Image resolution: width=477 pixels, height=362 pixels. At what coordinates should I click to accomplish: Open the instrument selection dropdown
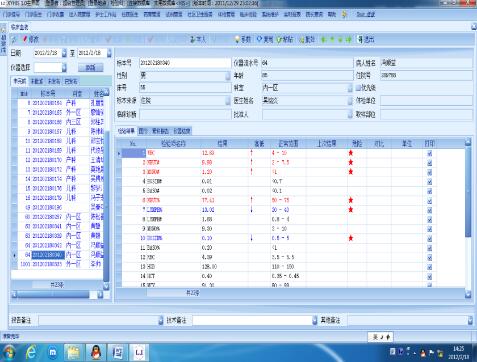[x=64, y=68]
